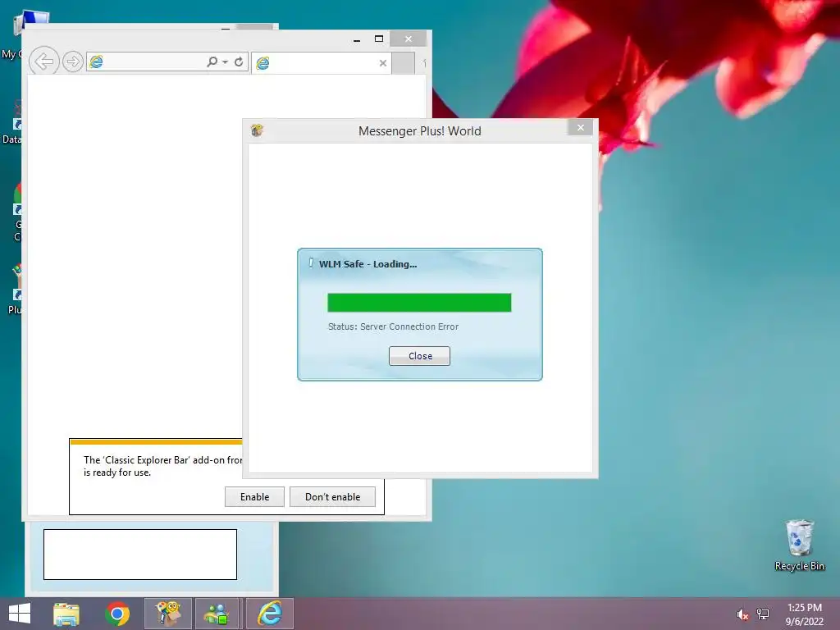This screenshot has width=840, height=630.
Task: Click Internet Explorer taskbar icon
Action: click(x=270, y=614)
